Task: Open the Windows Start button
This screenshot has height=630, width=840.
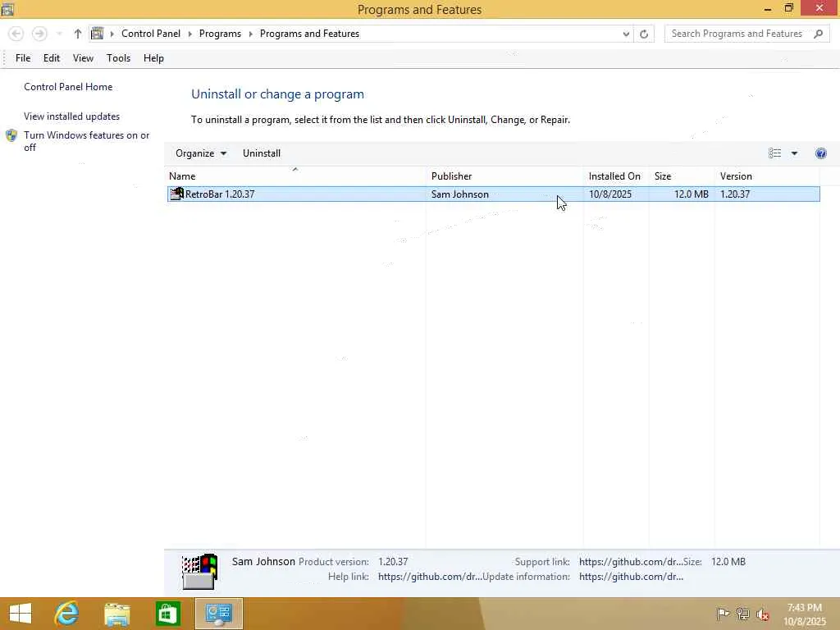Action: coord(21,614)
